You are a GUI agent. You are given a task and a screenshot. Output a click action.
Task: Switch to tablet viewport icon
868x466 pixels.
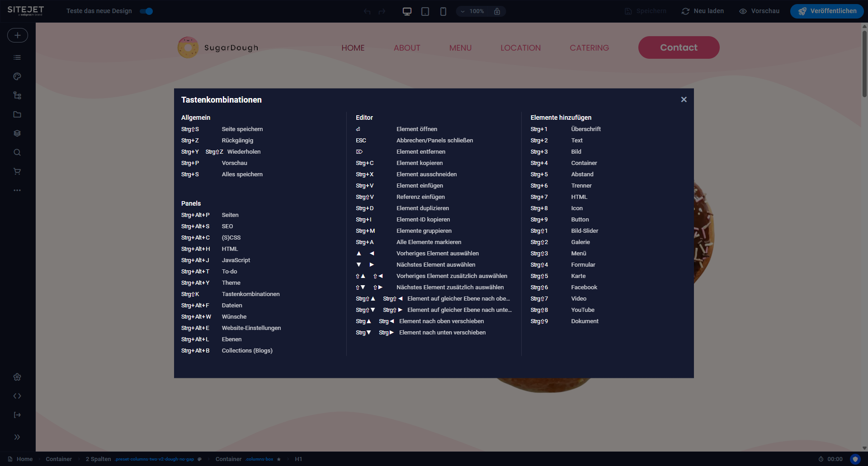coord(425,11)
